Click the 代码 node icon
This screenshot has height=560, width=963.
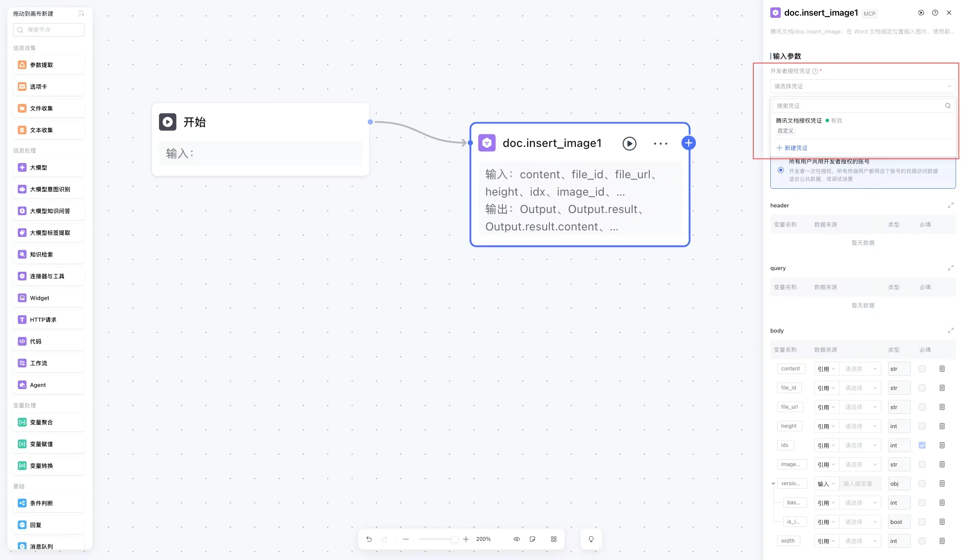pyautogui.click(x=22, y=341)
